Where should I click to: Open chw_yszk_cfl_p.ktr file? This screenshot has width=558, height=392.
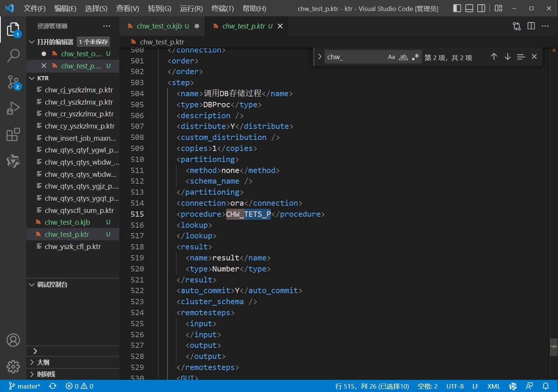[73, 246]
